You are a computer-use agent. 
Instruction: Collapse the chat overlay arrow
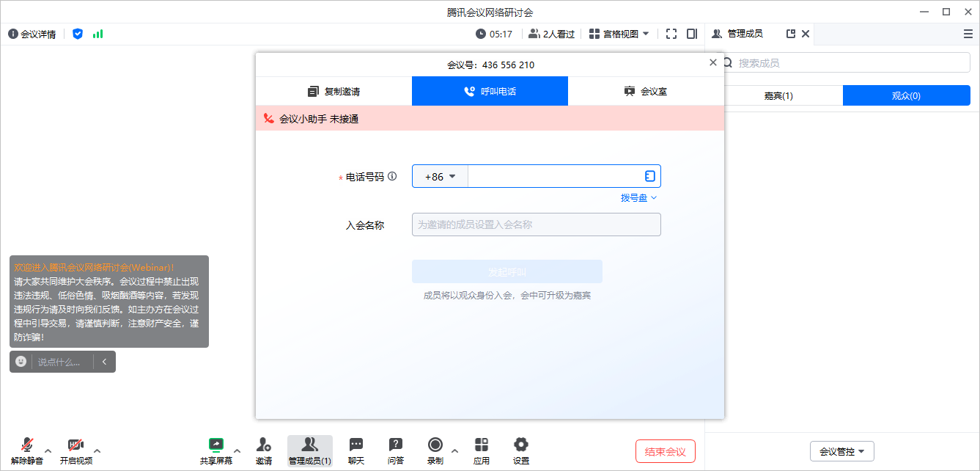point(104,362)
